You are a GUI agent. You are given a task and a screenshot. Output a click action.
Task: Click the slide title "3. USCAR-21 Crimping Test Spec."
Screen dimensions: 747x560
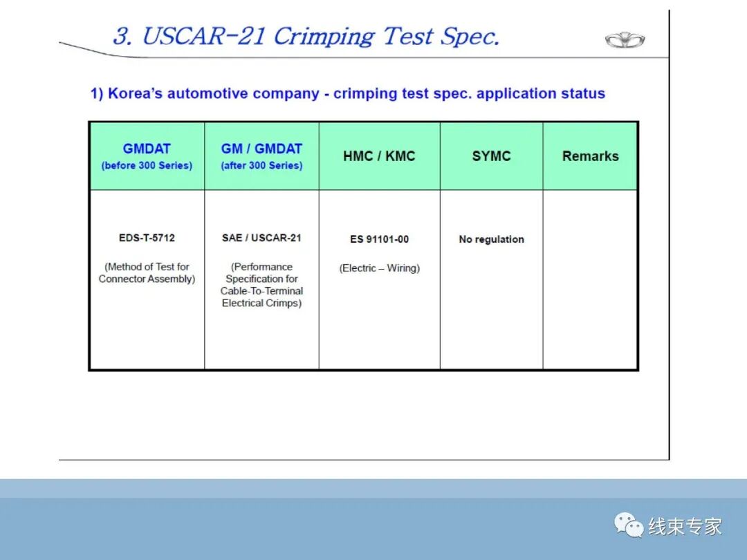pos(306,36)
